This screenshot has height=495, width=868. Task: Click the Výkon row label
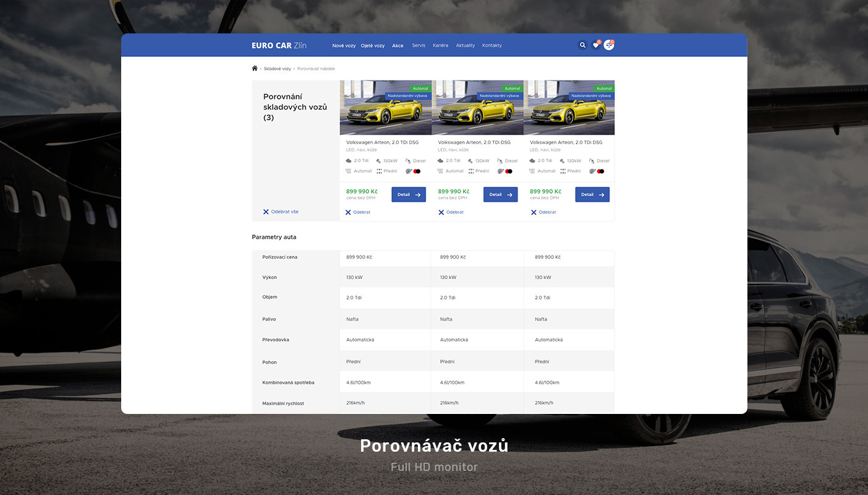270,277
